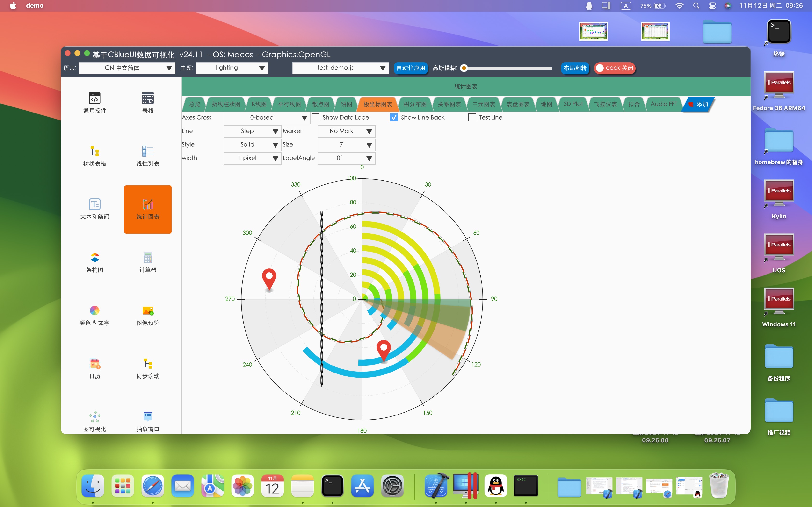Screen dimensions: 812x507
Task: Select the 表格 table icon
Action: click(148, 99)
